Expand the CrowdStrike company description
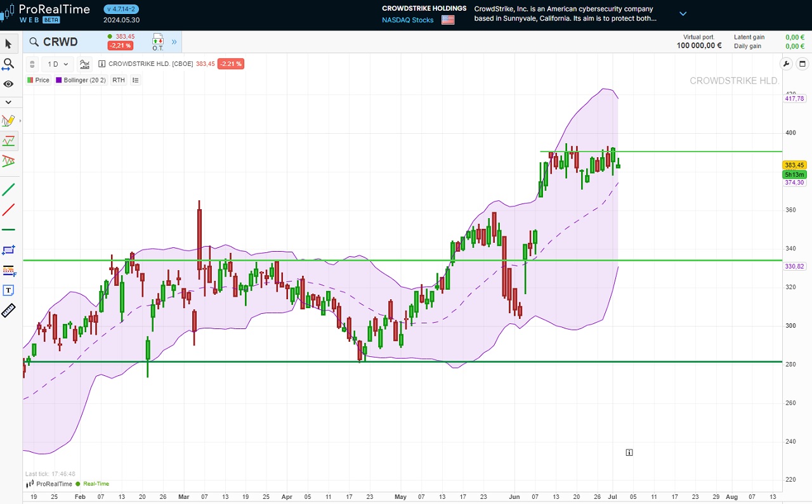The image size is (812, 504). (683, 13)
